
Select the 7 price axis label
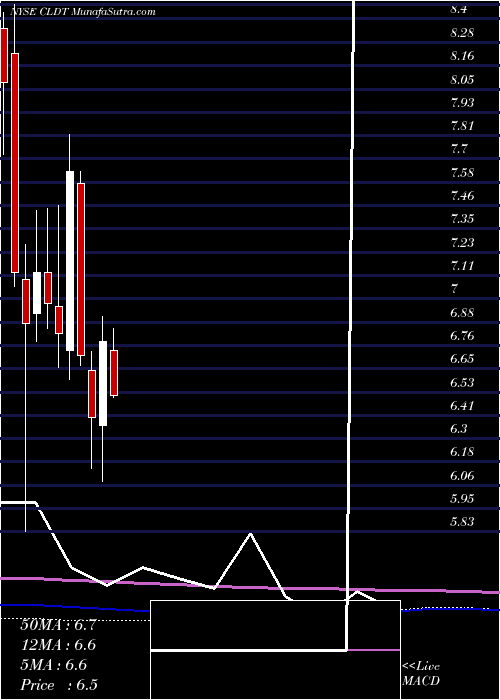tap(455, 289)
